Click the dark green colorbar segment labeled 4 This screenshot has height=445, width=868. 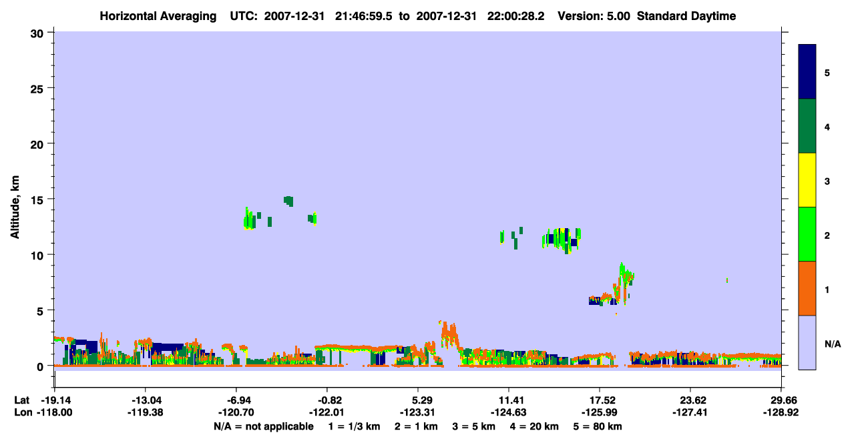pyautogui.click(x=807, y=126)
